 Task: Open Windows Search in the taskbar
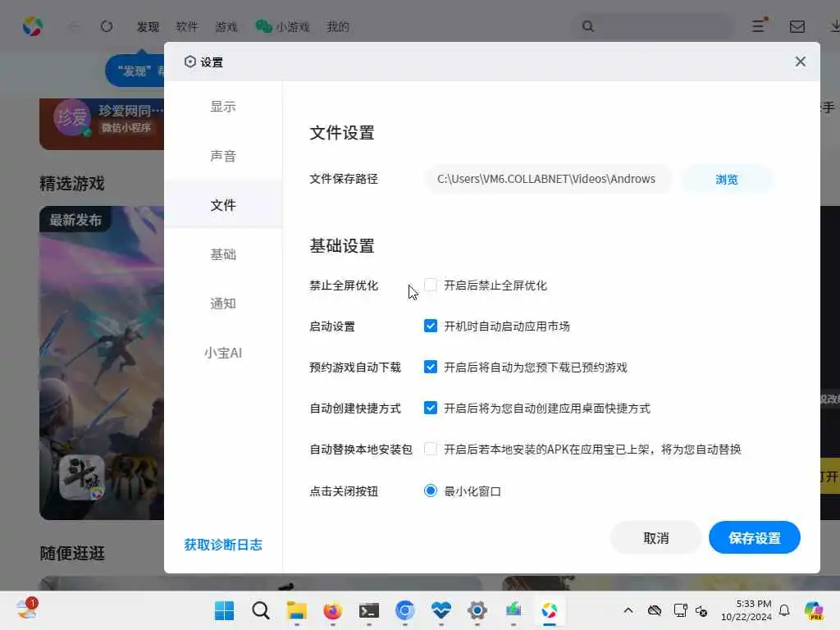[260, 610]
